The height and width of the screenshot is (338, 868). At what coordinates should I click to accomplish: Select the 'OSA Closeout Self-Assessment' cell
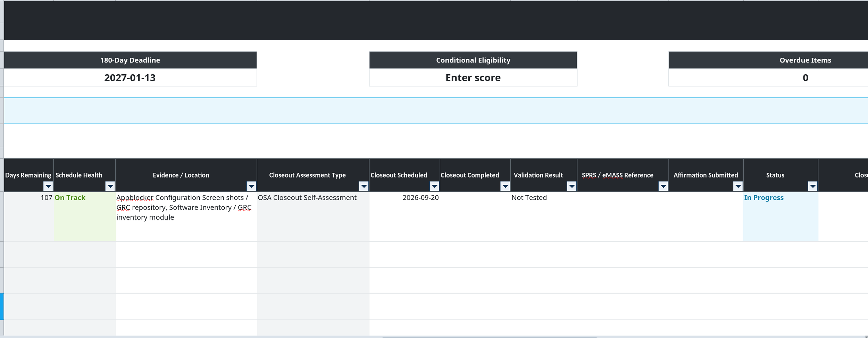click(x=313, y=216)
